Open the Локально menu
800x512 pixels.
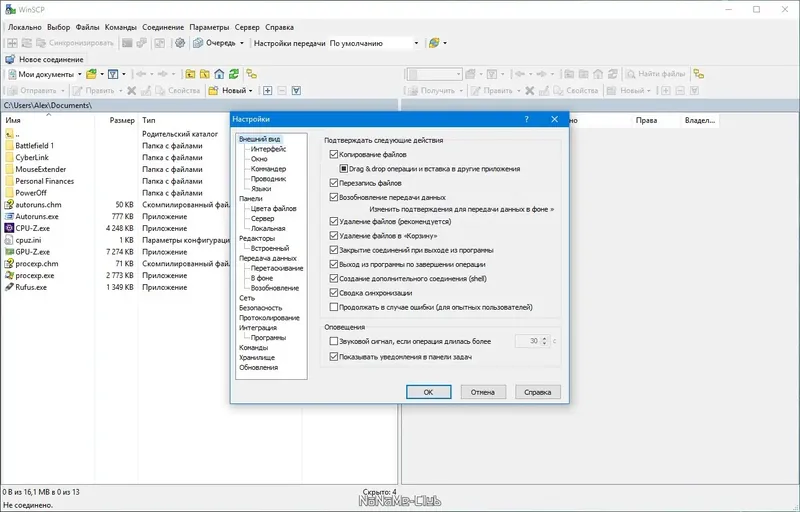[x=24, y=27]
